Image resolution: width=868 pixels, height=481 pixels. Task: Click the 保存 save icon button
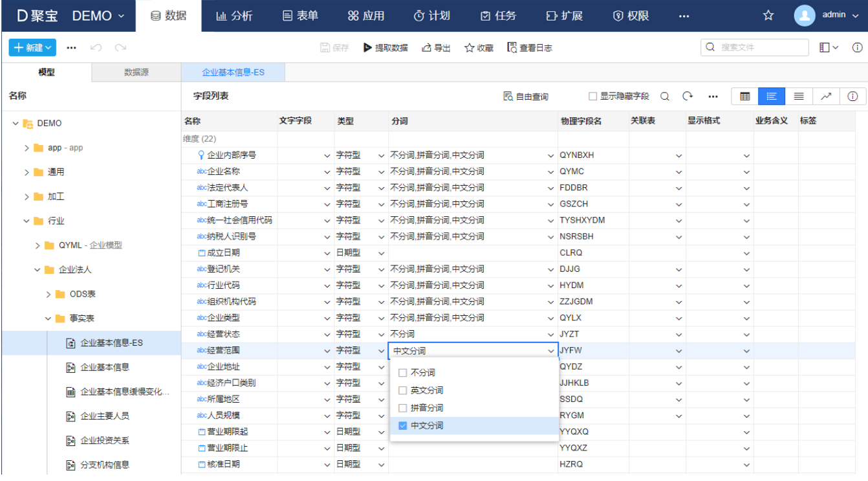(x=334, y=47)
